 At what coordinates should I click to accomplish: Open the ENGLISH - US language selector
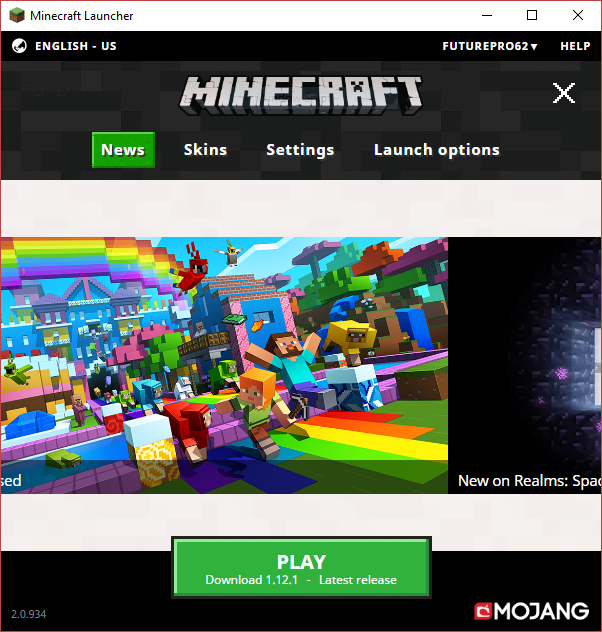tap(75, 46)
